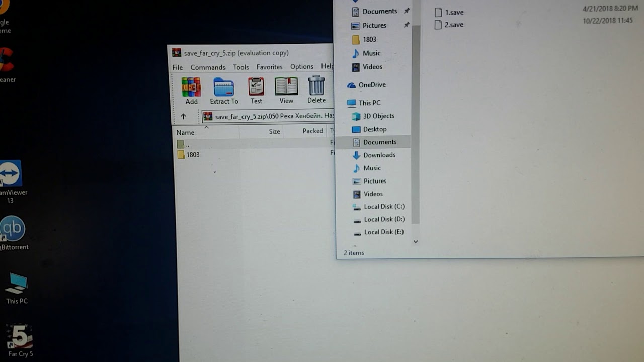Click the '2 items' status bar text
Viewport: 644px width, 362px height.
point(354,253)
